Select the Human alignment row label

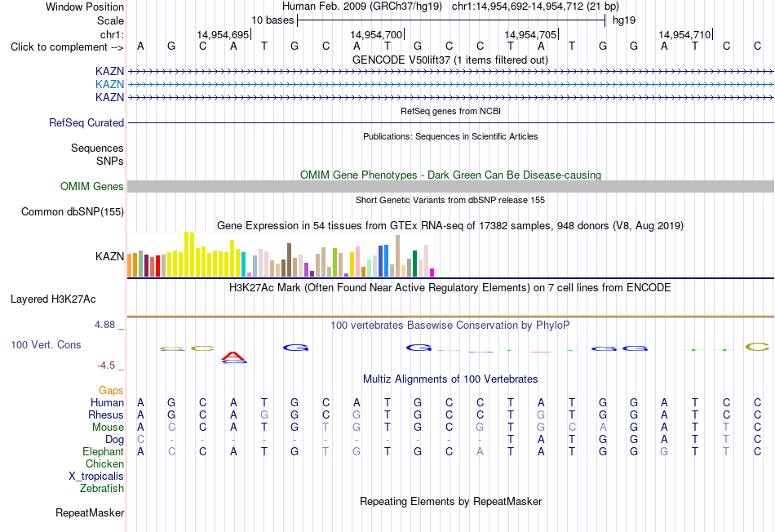(x=107, y=403)
